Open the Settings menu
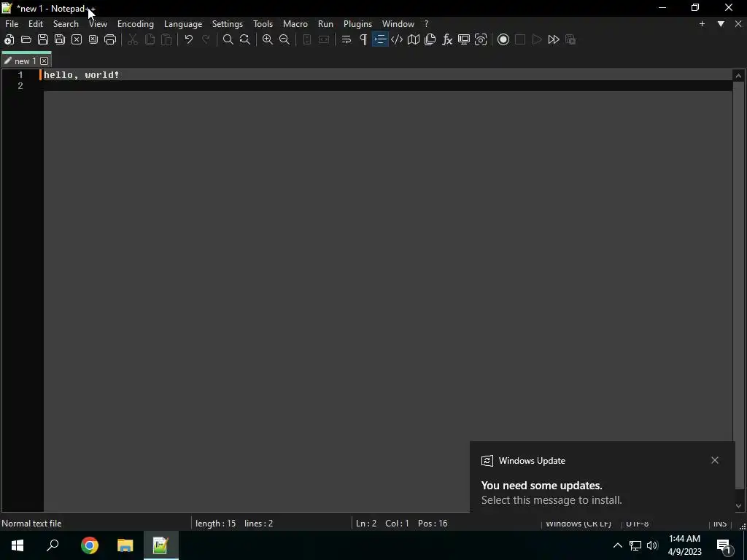The height and width of the screenshot is (560, 747). click(x=228, y=24)
